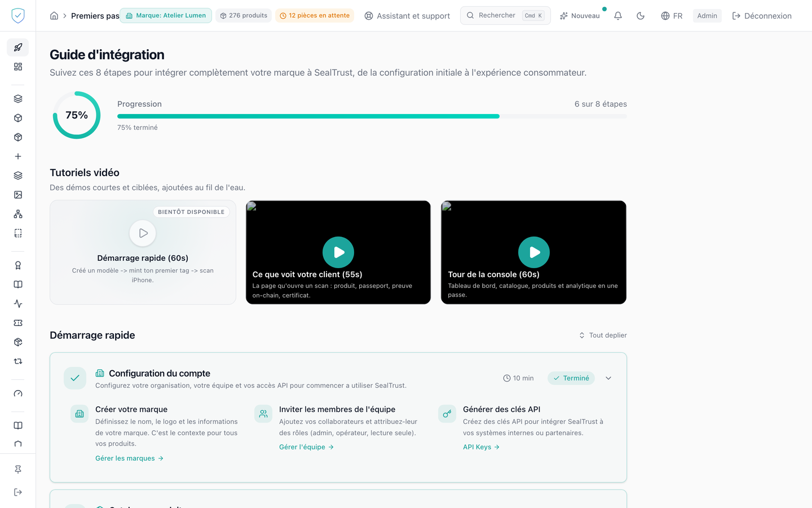Follow the Gérer l'équipe link
The width and height of the screenshot is (812, 508).
click(x=306, y=447)
